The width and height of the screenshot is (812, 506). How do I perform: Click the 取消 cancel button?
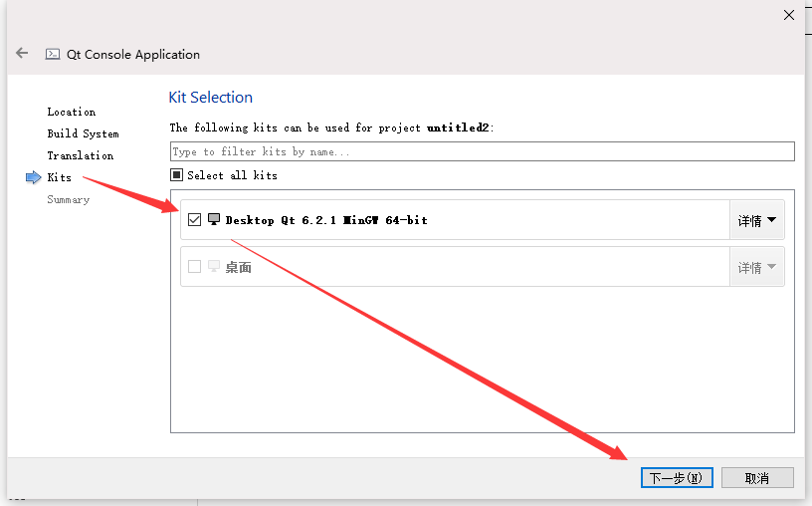coord(757,477)
